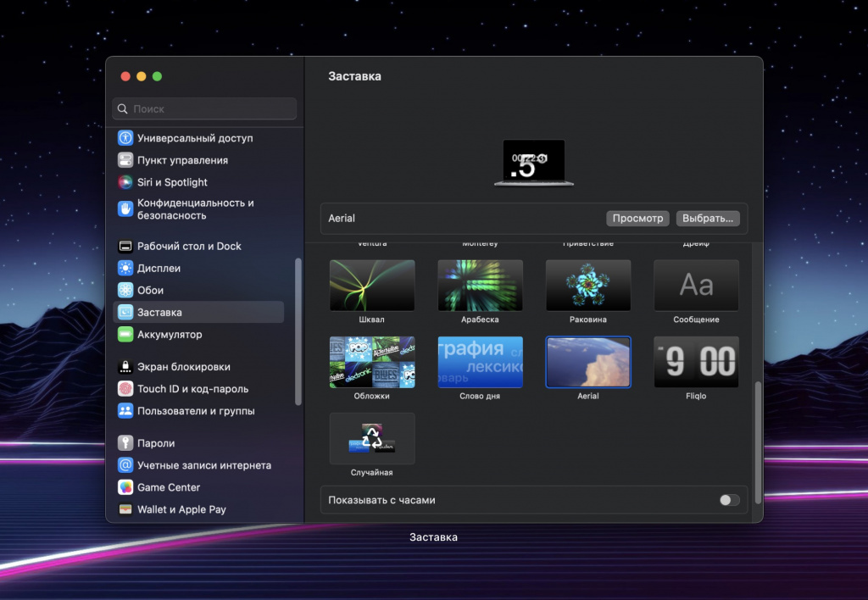Open Пункт управления sidebar icon
This screenshot has height=600, width=868.
[125, 160]
